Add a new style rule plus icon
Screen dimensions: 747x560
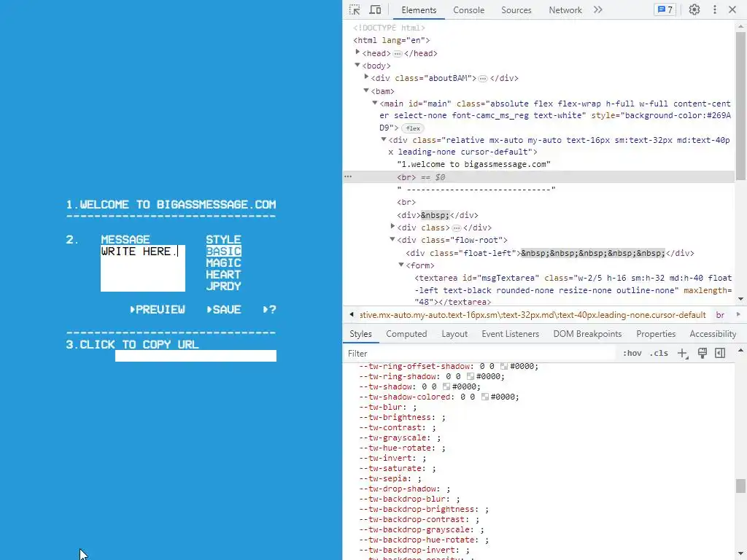(683, 354)
